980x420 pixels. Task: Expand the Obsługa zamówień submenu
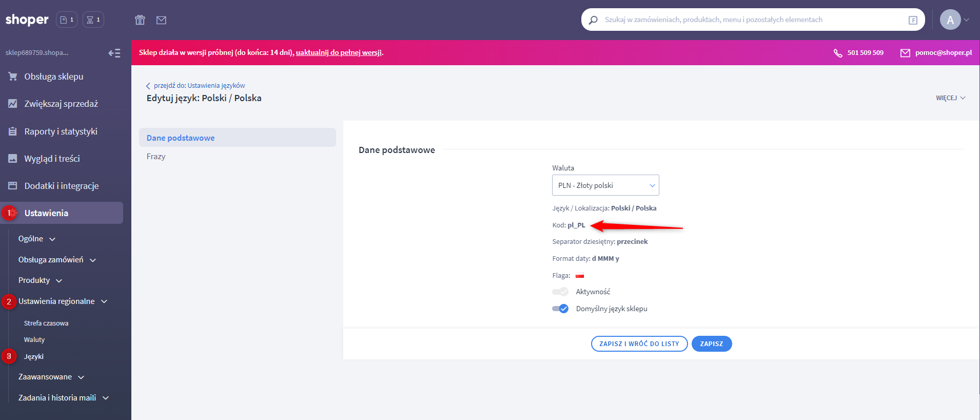57,260
